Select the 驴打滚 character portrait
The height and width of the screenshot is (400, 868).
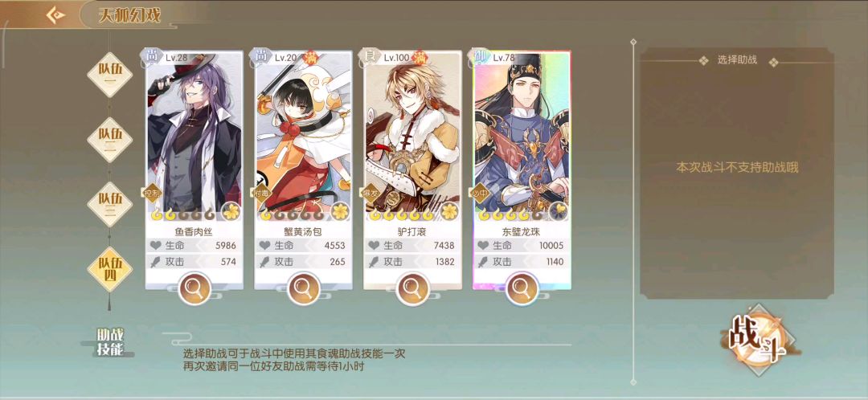pyautogui.click(x=412, y=133)
